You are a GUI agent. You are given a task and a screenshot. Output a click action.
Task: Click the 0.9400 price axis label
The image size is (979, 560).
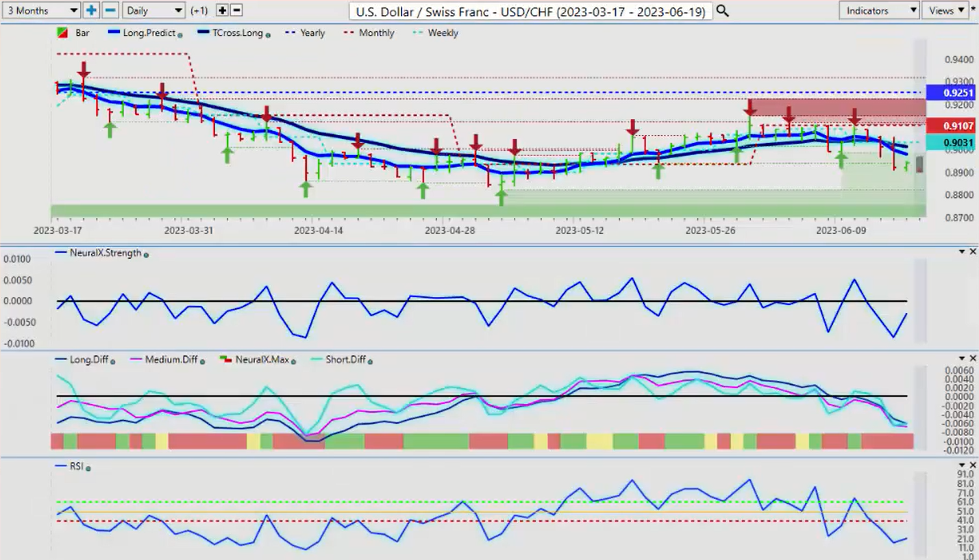(x=958, y=61)
